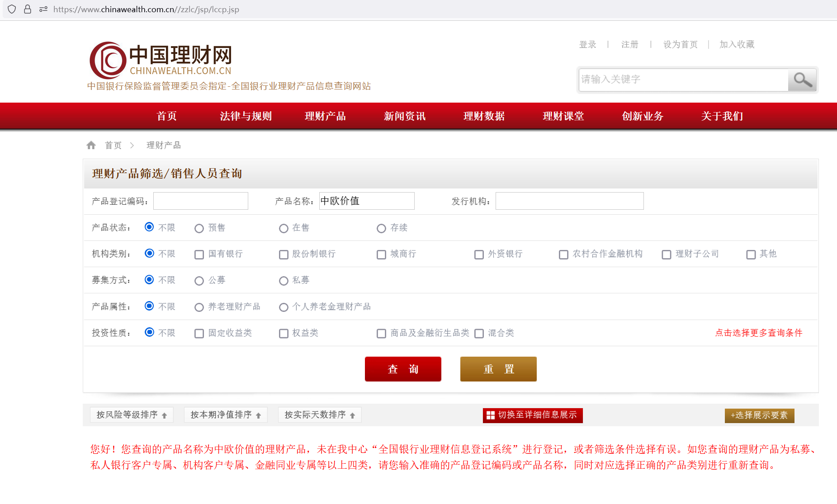Check the 农村合作金融机构 checkbox
This screenshot has height=504, width=837.
click(x=563, y=254)
